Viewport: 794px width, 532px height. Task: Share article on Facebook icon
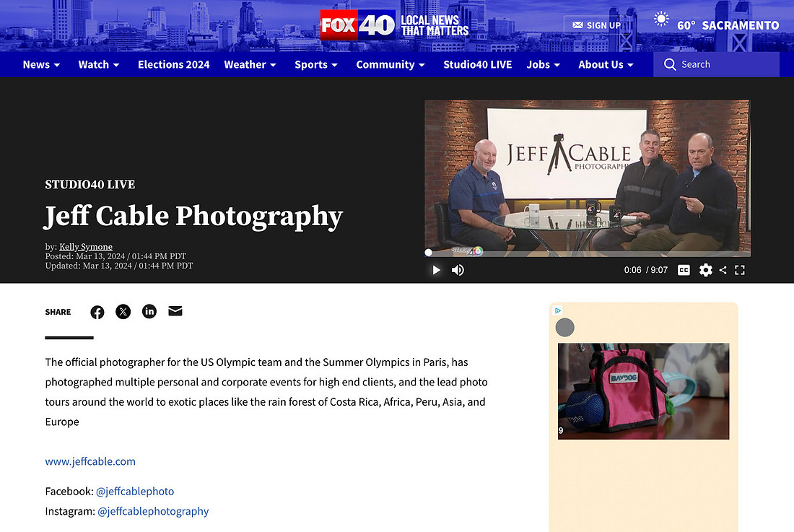[x=97, y=313]
